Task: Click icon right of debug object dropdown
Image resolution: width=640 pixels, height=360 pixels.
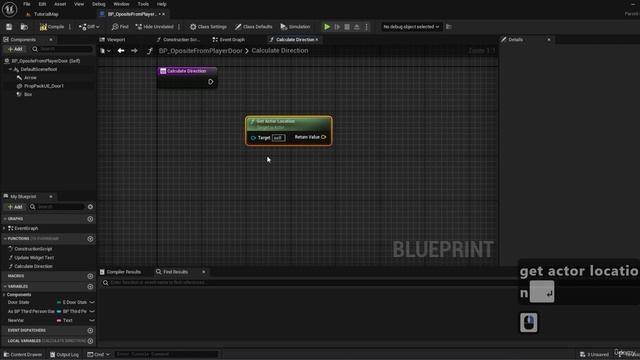Action: click(x=449, y=27)
